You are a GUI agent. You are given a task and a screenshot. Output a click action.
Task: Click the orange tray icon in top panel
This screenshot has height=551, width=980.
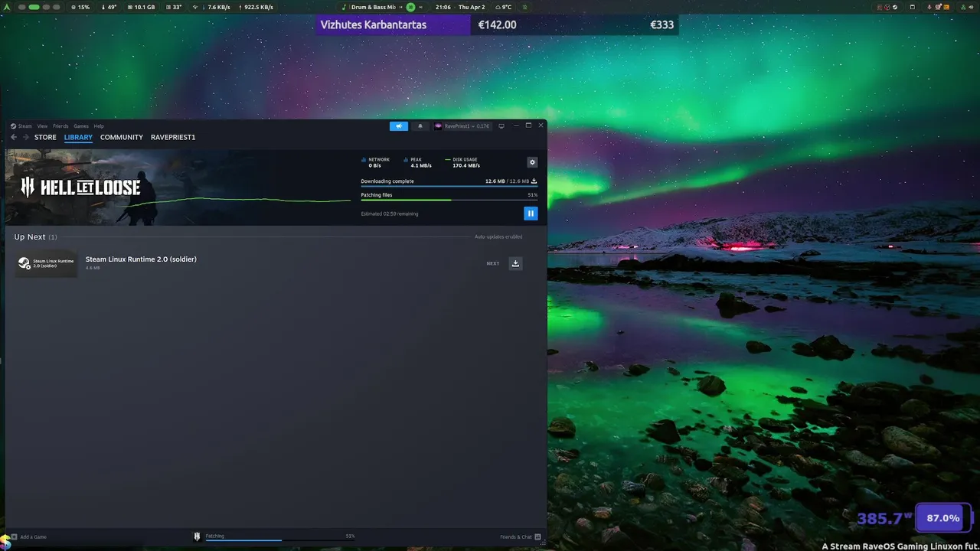[946, 7]
